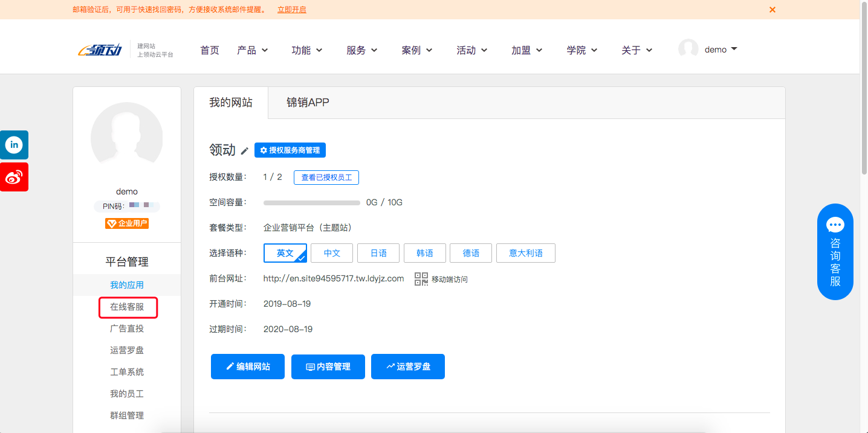Expand the 服务 navigation dropdown

362,50
